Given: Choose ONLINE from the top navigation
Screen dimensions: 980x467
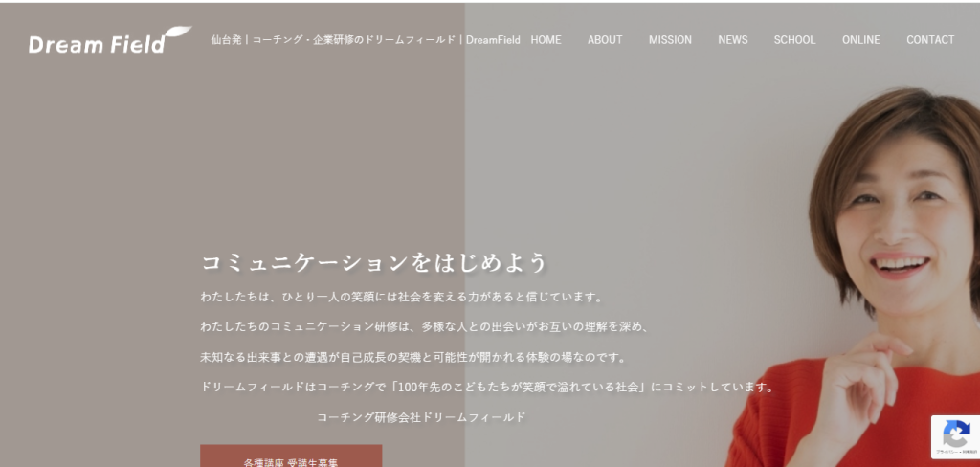Looking at the screenshot, I should click(x=860, y=40).
